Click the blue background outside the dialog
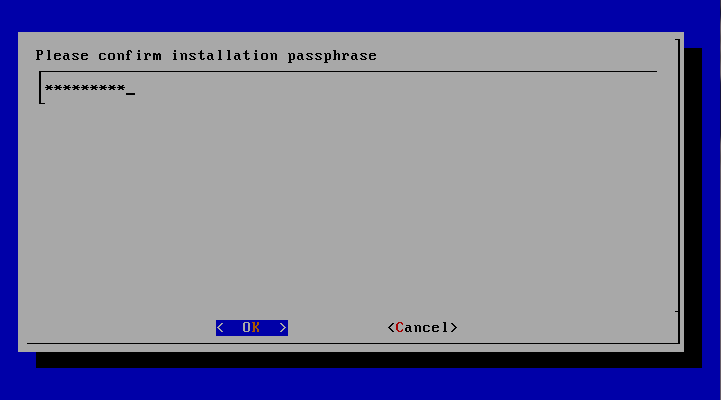 point(359,14)
